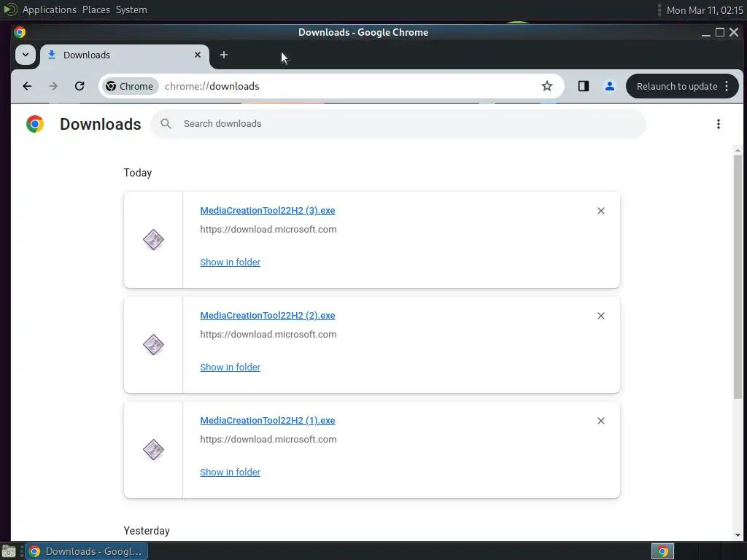Show MediaCreationTool22H2 (1).exe in folder

click(x=230, y=472)
